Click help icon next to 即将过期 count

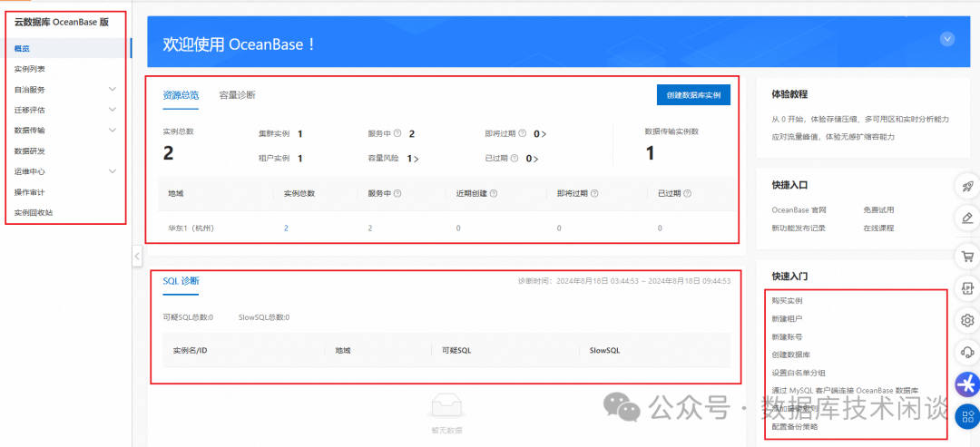click(522, 133)
